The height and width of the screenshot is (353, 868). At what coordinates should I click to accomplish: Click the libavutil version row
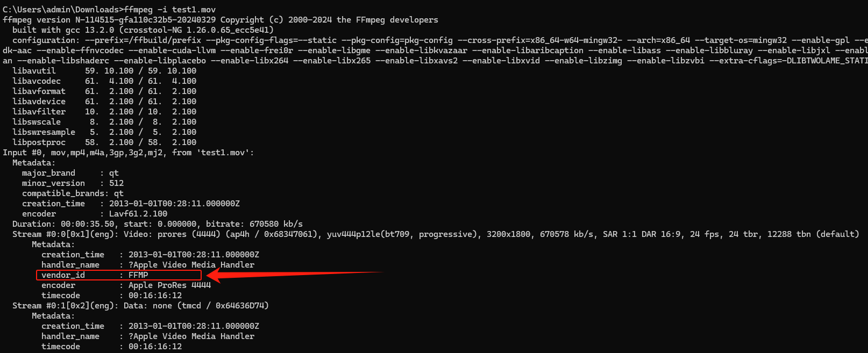tap(104, 71)
